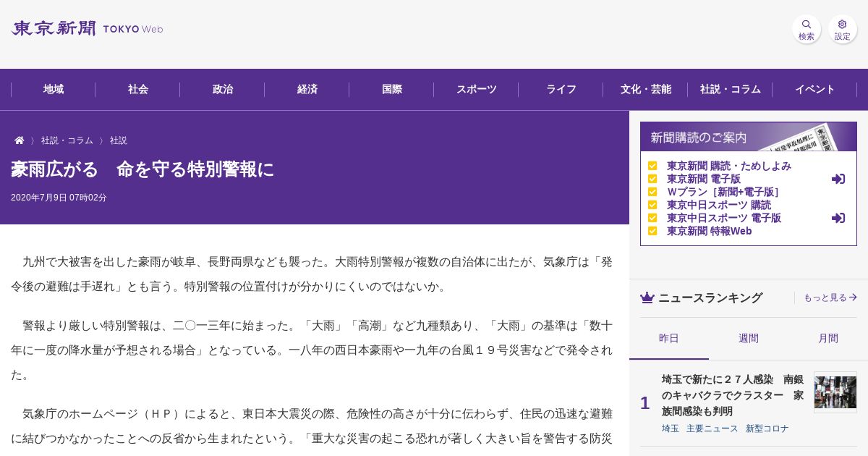Open the ライフ navigation menu

[561, 89]
